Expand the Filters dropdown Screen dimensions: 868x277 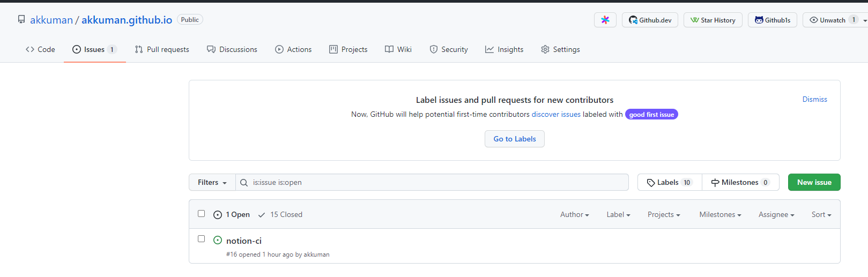tap(212, 182)
